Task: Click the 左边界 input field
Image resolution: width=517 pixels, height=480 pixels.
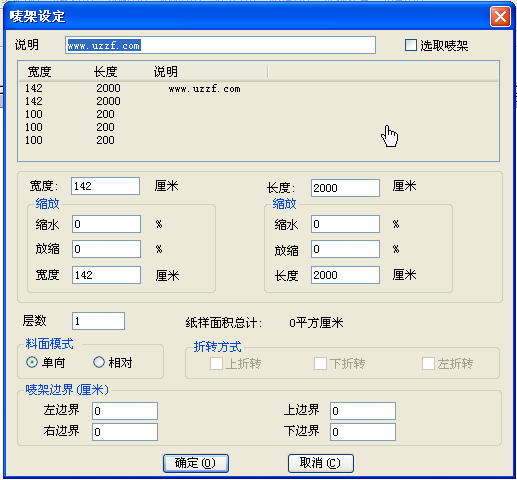Action: tap(125, 411)
